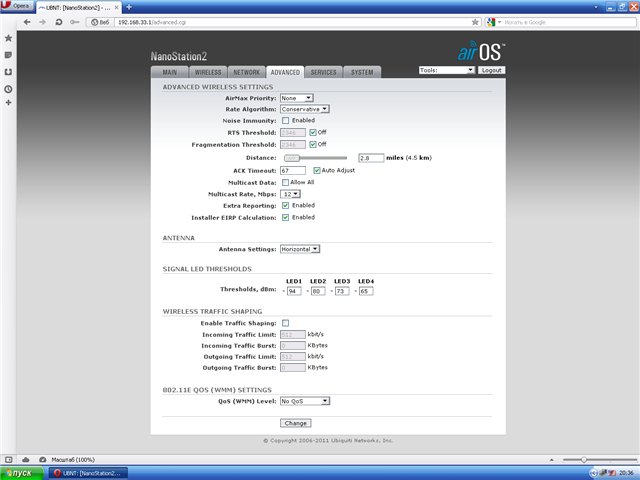This screenshot has width=640, height=480.
Task: Open the Wireless tab
Action: (208, 72)
